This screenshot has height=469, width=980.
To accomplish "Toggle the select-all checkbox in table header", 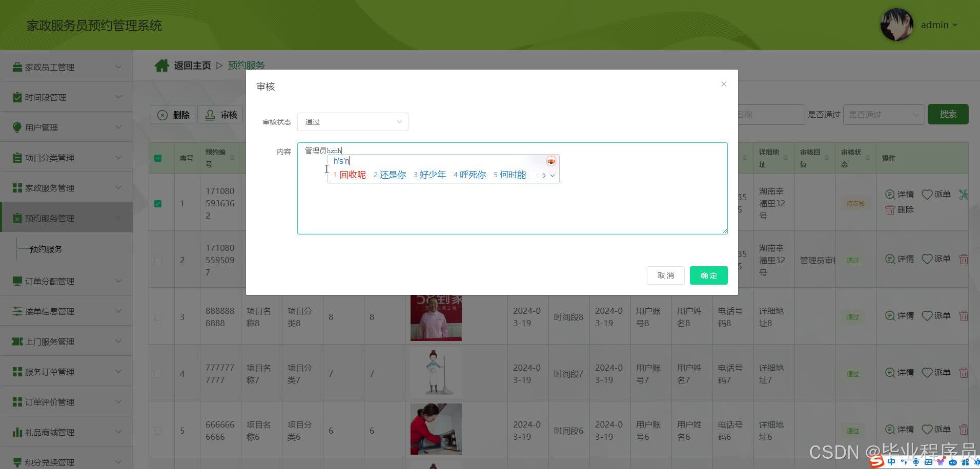I will [158, 158].
